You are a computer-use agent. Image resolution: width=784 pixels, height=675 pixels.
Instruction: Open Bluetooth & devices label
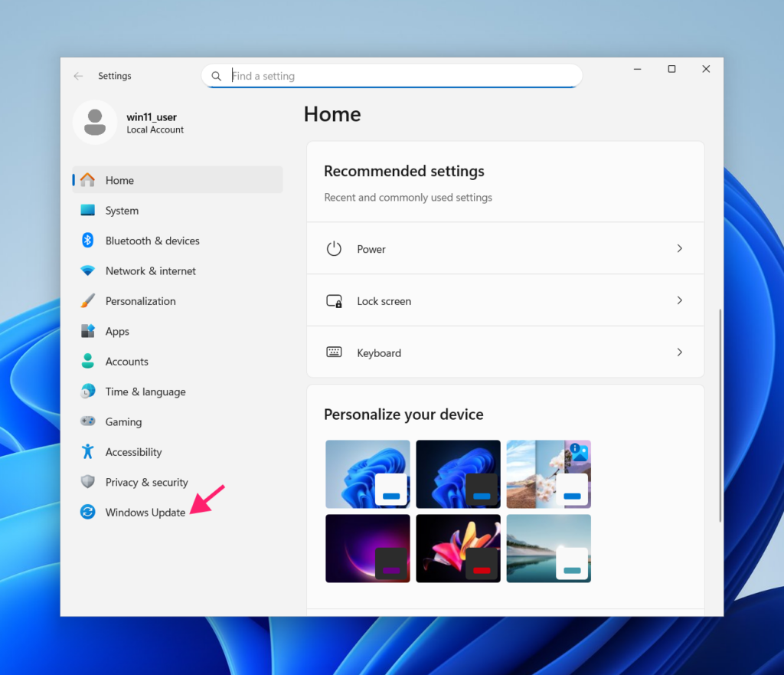pos(152,241)
